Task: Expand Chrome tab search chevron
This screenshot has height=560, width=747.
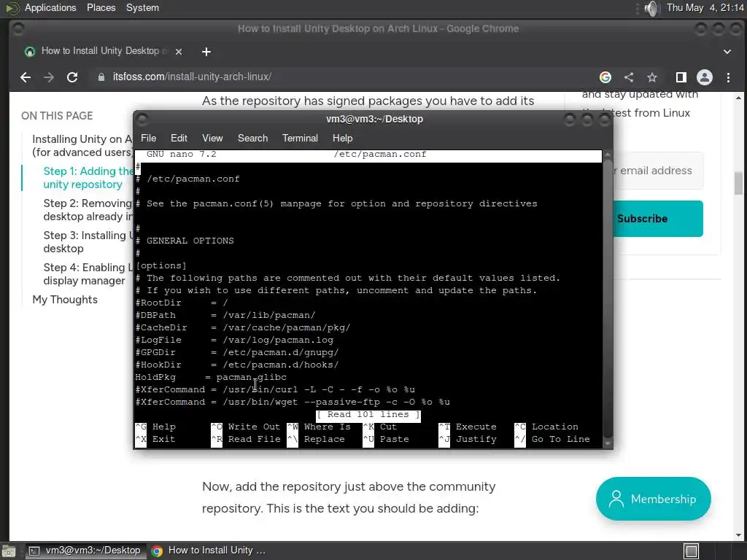Action: (x=727, y=52)
